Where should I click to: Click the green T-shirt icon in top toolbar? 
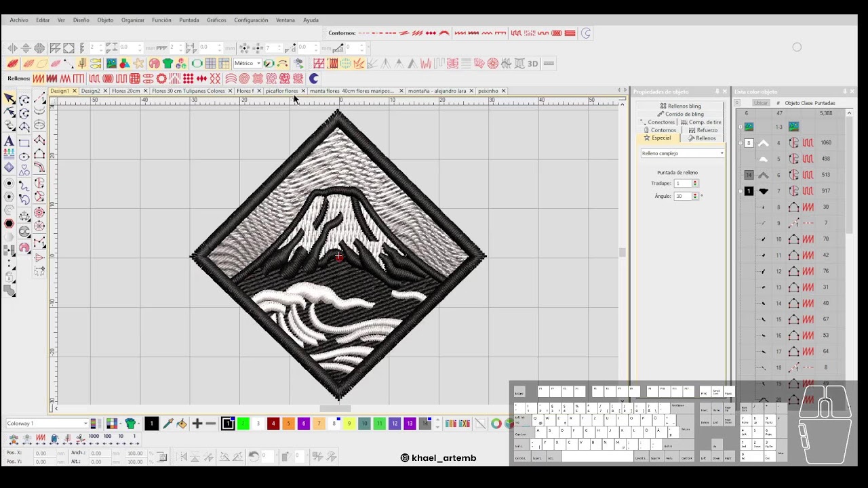click(x=167, y=64)
